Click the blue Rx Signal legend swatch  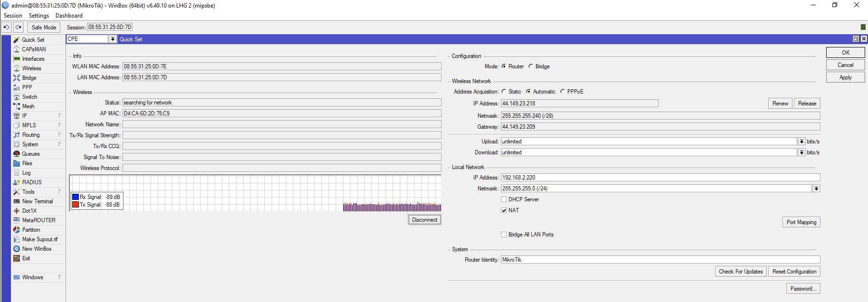pyautogui.click(x=75, y=197)
